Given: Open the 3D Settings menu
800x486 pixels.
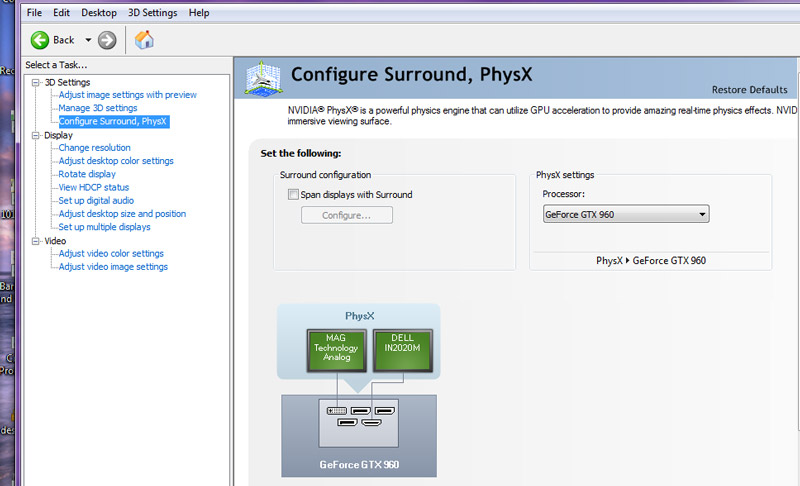Looking at the screenshot, I should click(x=153, y=13).
